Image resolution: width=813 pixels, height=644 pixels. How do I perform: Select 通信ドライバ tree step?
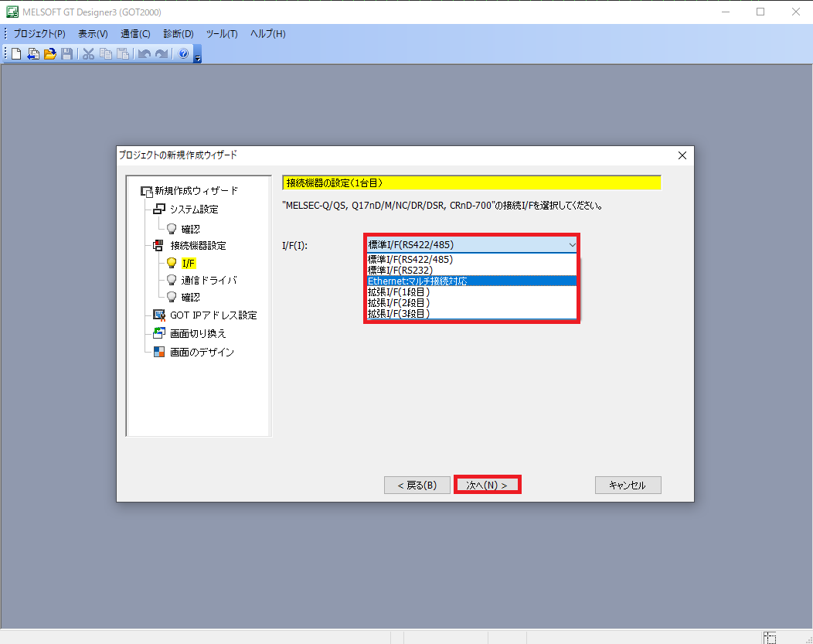[209, 281]
